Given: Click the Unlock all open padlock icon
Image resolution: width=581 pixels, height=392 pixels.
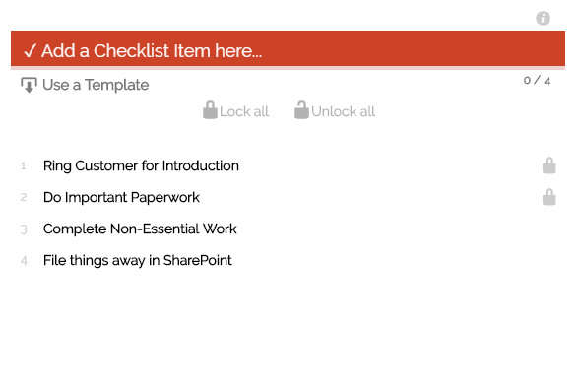Looking at the screenshot, I should point(301,110).
